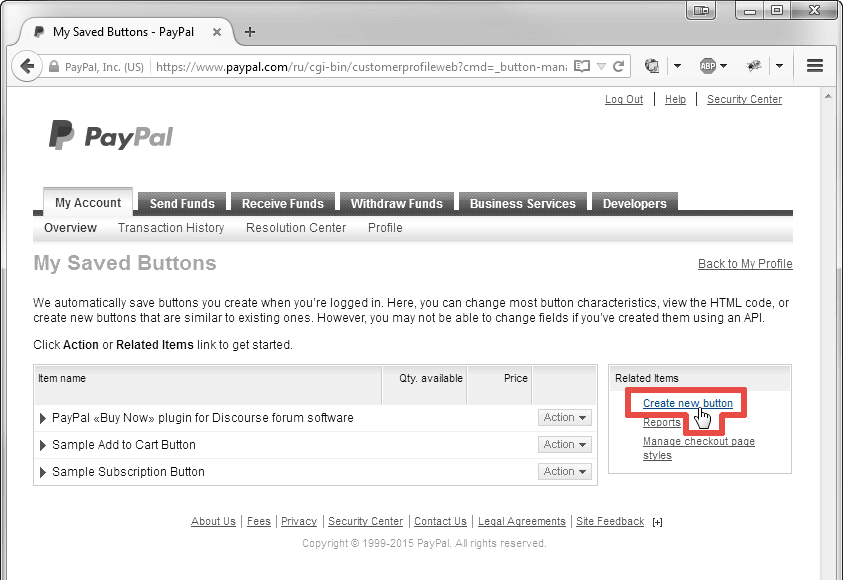Open Transaction History subtab
Image resolution: width=843 pixels, height=580 pixels.
171,228
